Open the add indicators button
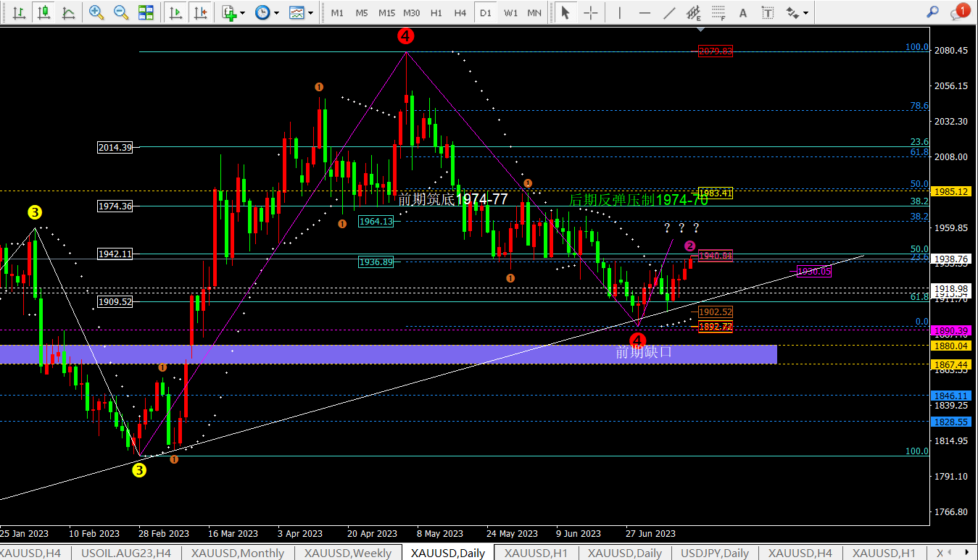The height and width of the screenshot is (560, 978). point(229,12)
